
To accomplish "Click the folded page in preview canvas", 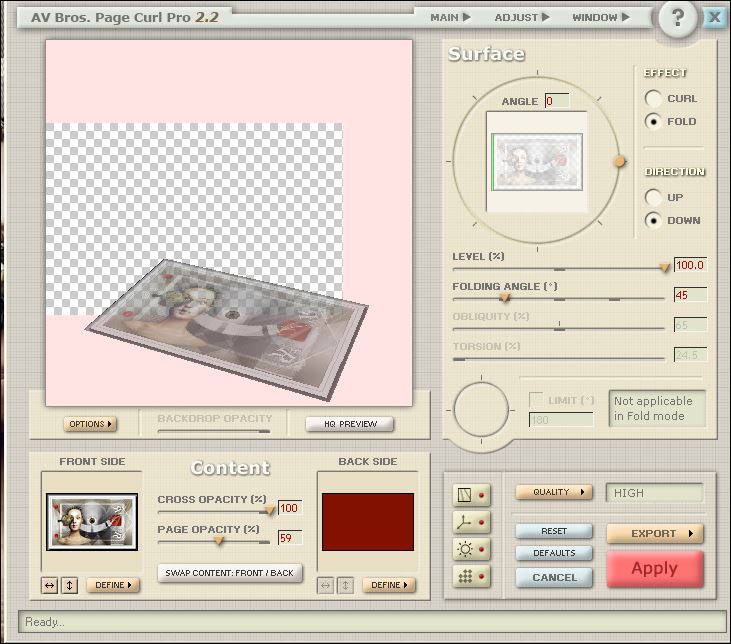I will tap(228, 329).
